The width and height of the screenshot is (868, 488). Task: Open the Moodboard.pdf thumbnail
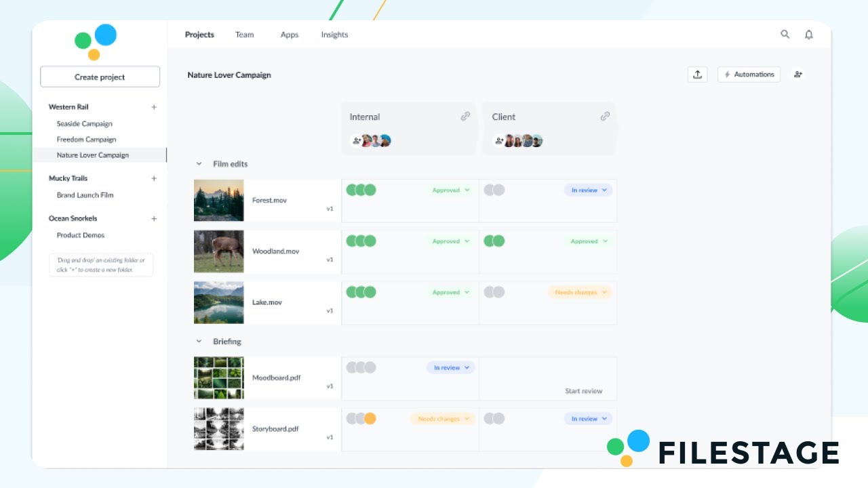[218, 378]
